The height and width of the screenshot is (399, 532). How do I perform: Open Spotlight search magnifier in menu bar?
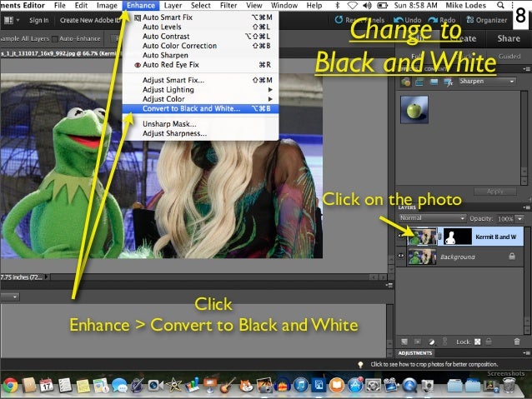tap(500, 5)
